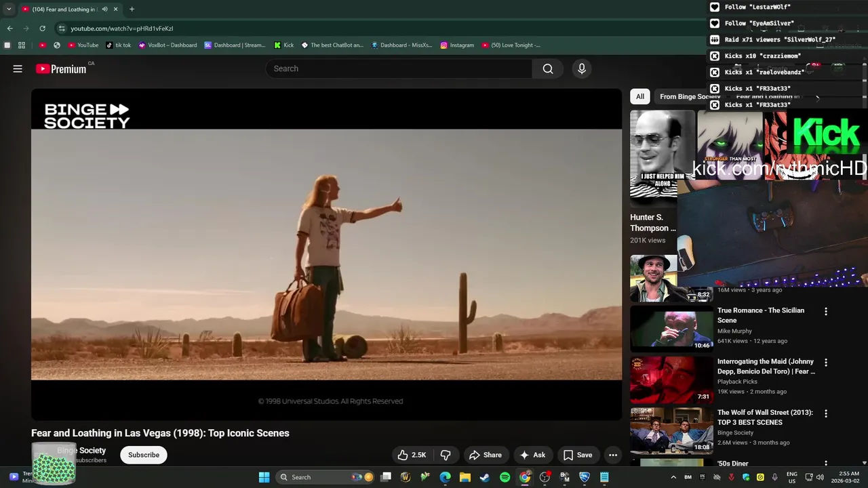
Task: View site information icon in address bar
Action: pyautogui.click(x=62, y=28)
